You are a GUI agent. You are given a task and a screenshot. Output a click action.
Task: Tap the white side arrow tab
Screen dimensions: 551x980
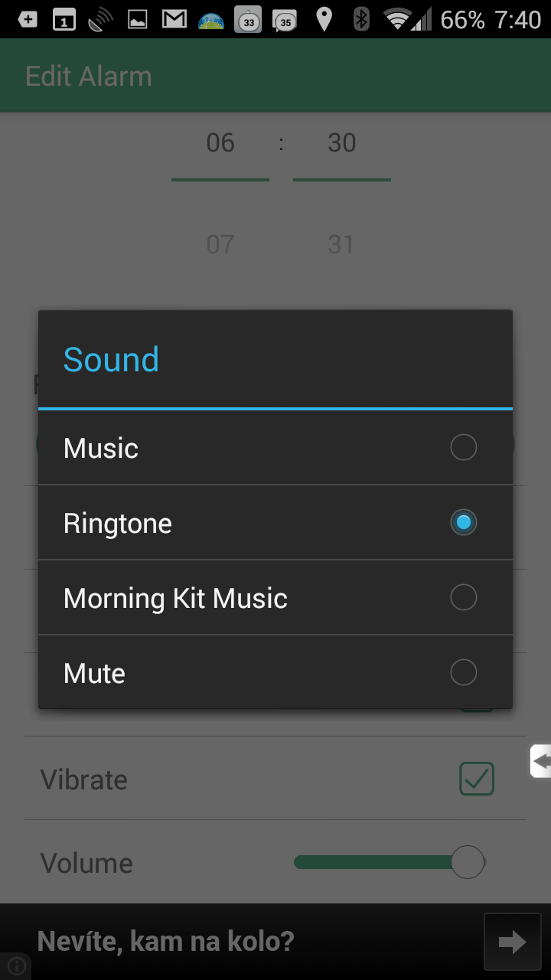tap(541, 761)
